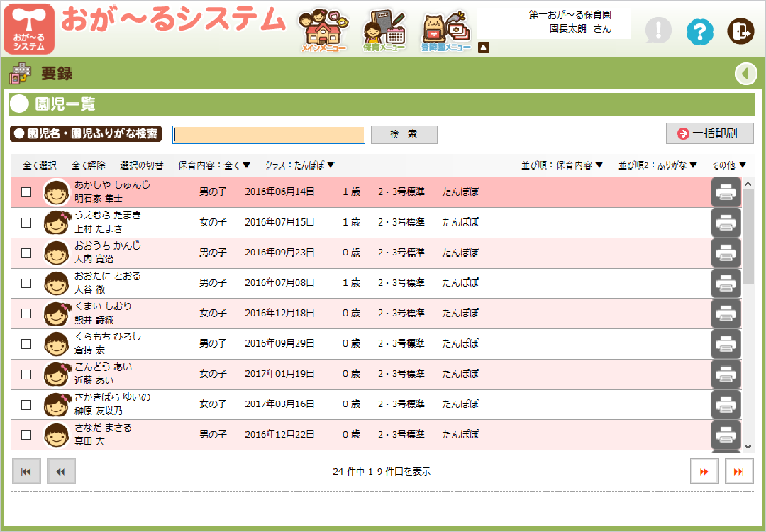This screenshot has height=532, width=766.
Task: Tick the checkbox for 真田 大
Action: 26,434
